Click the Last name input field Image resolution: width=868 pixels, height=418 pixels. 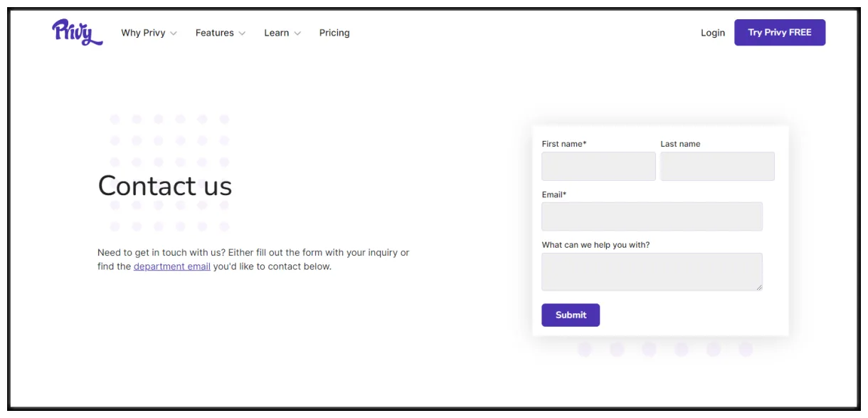coord(716,166)
